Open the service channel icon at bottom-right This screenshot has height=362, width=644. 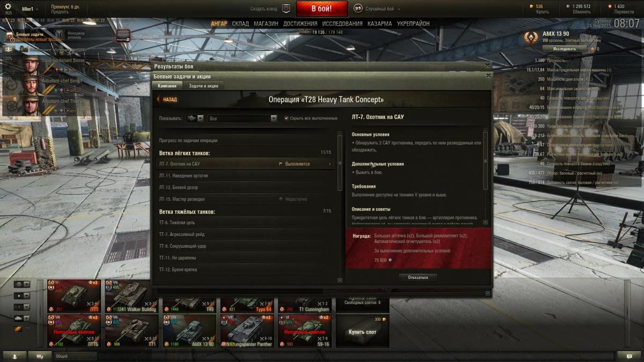coord(629,356)
